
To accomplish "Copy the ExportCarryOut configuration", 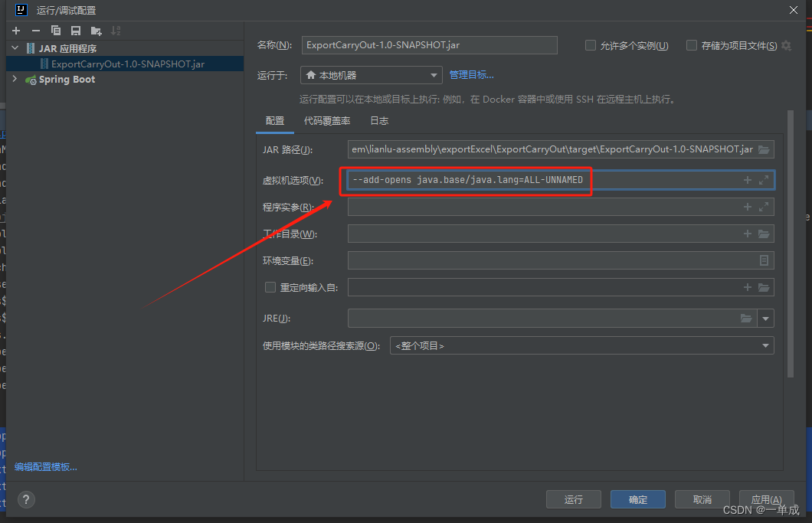I will tap(55, 30).
